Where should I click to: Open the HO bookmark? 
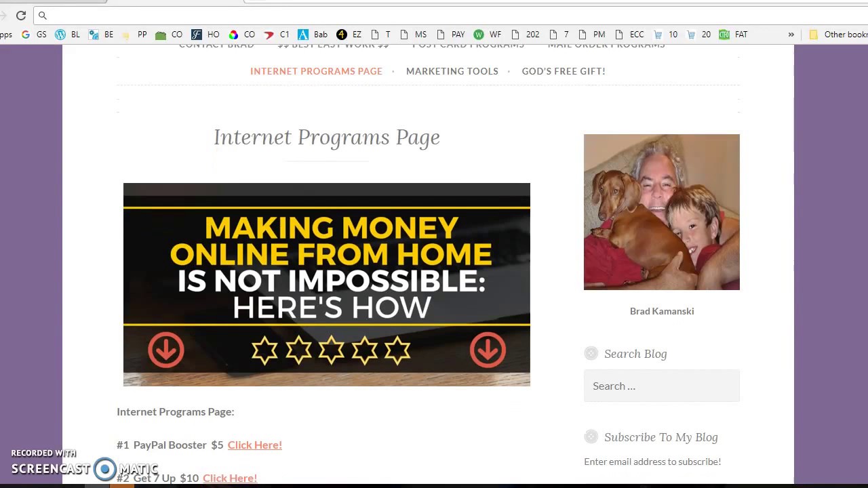tap(205, 34)
